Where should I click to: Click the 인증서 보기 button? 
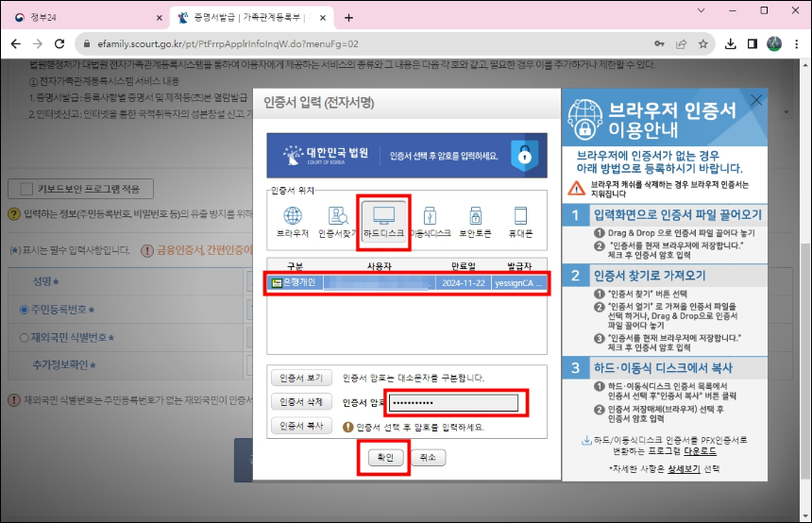[x=301, y=378]
